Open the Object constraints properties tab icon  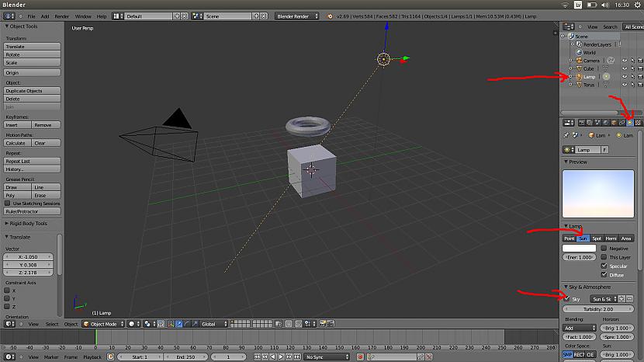621,123
